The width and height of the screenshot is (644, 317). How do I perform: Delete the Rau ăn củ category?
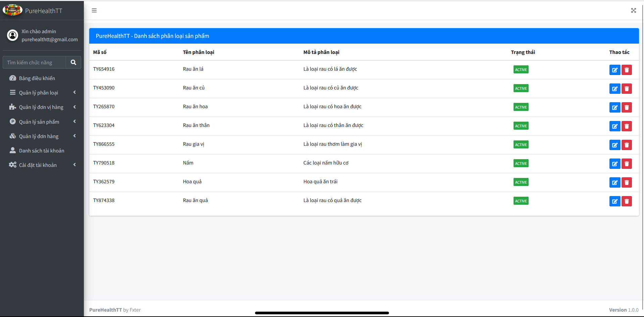627,88
